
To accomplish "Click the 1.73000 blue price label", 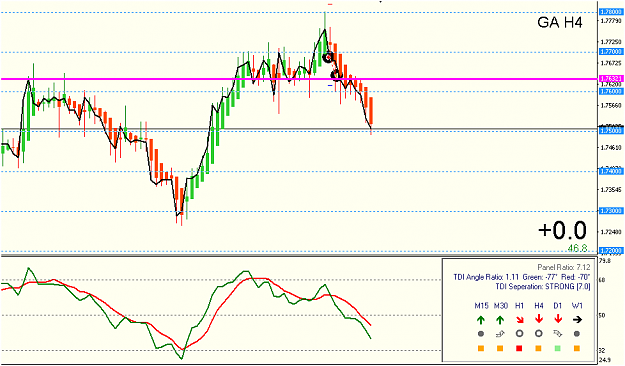I will (611, 211).
